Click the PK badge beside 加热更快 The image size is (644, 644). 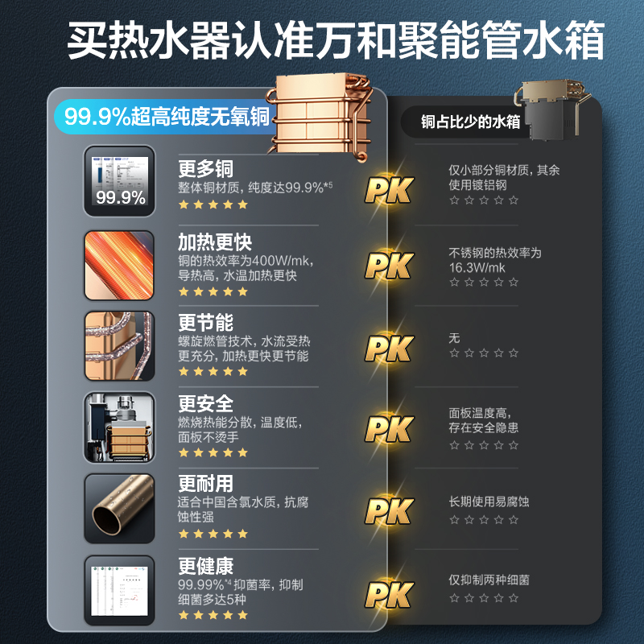click(389, 266)
